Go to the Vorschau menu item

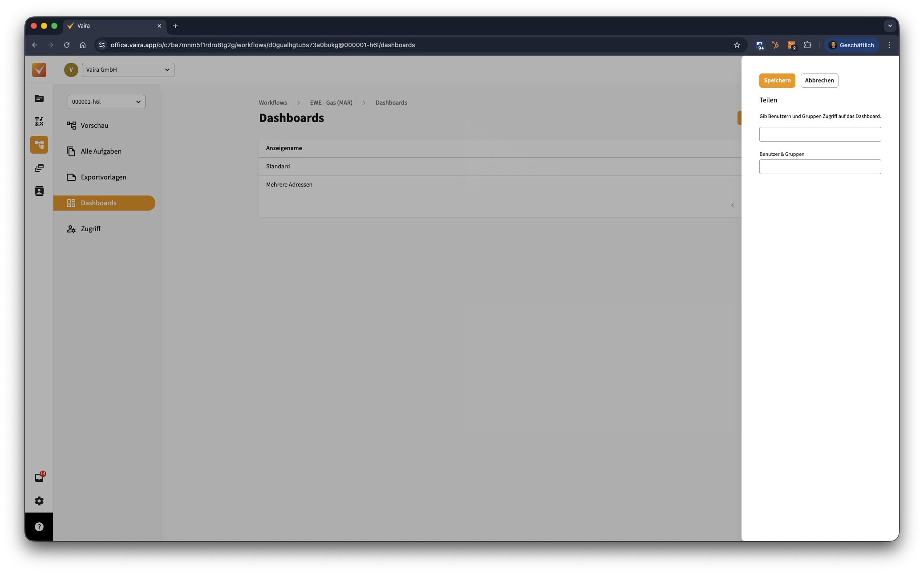pos(94,126)
